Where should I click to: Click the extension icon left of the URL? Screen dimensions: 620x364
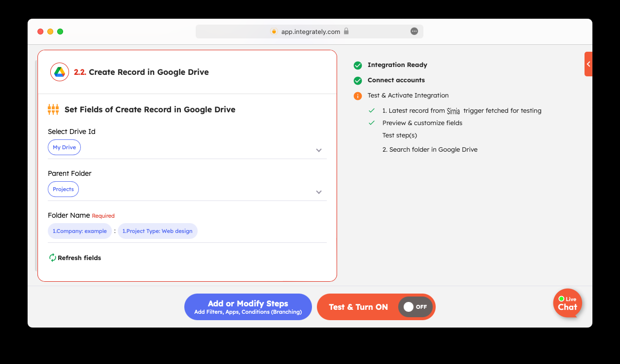(x=274, y=32)
